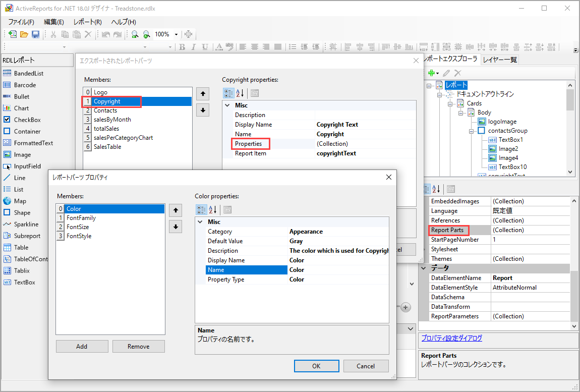Click the Default Value field showing Gray
Viewport: 580px width, 392px height.
point(338,241)
